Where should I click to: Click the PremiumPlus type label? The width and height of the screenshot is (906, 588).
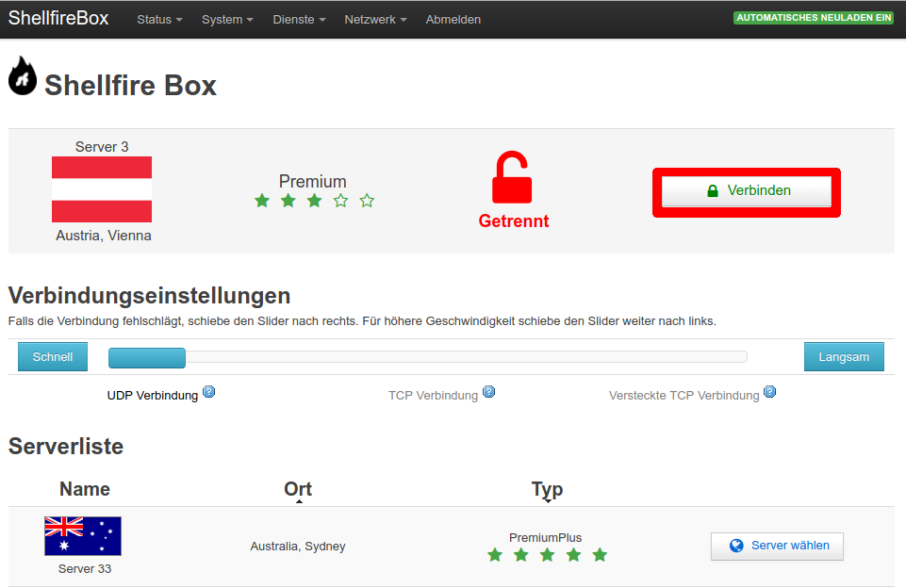[546, 538]
